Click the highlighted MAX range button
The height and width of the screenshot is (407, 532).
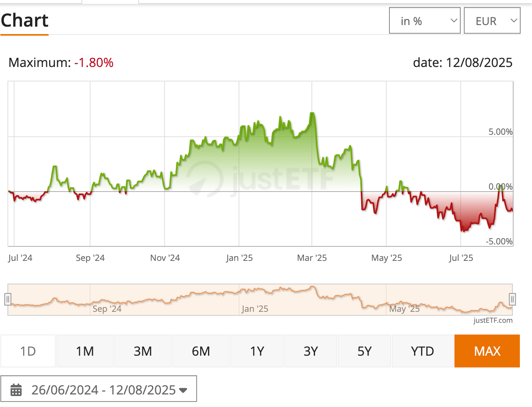487,351
